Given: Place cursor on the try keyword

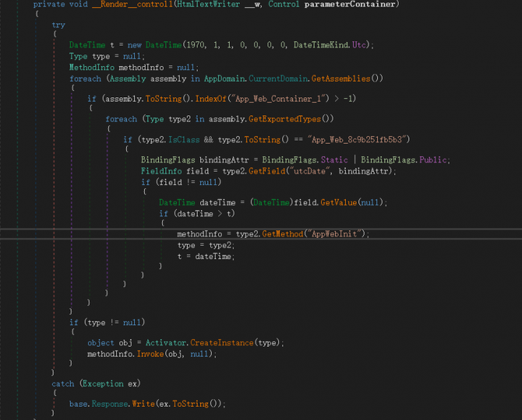Looking at the screenshot, I should coord(58,25).
